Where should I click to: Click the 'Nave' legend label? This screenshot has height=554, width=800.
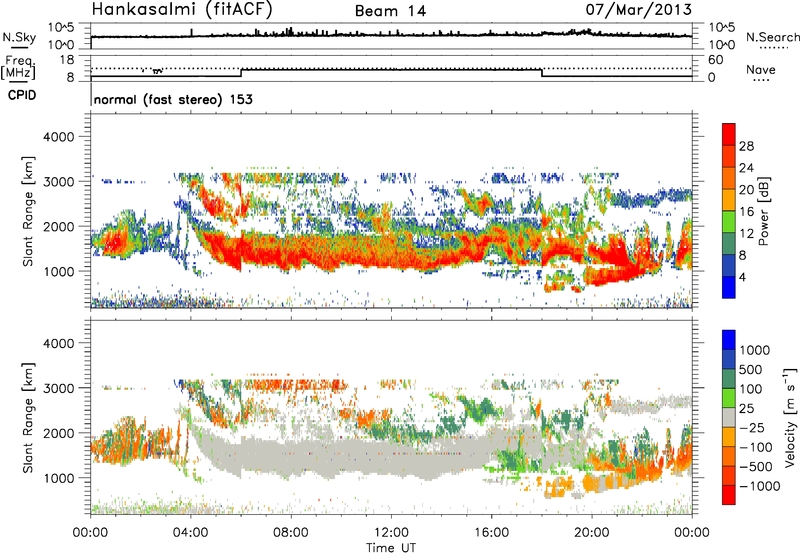tap(761, 69)
